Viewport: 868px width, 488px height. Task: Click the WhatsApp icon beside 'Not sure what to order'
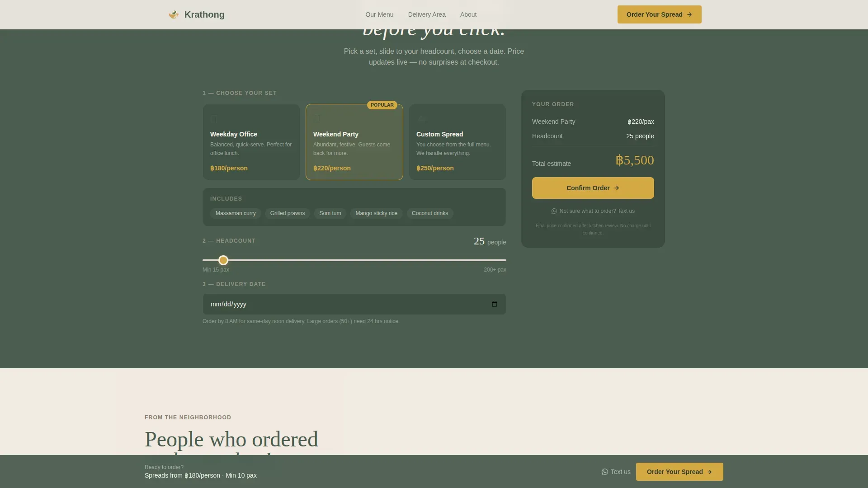(554, 211)
